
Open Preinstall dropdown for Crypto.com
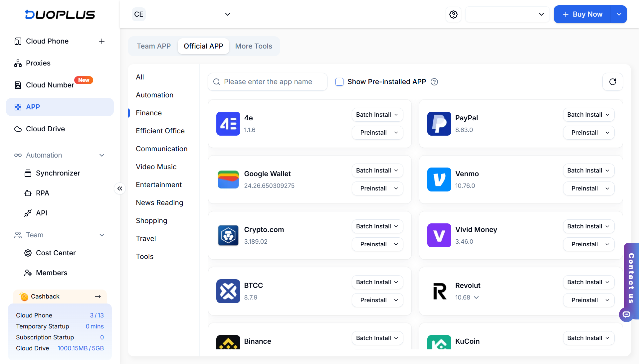pos(377,244)
